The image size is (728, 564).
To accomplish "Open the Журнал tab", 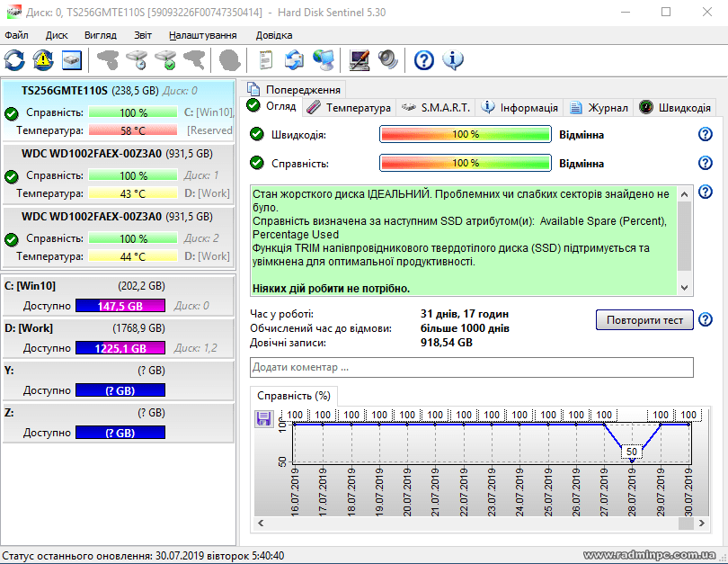I will point(599,107).
